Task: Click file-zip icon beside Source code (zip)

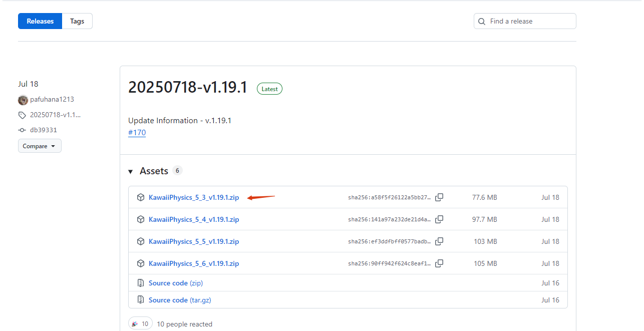Action: 141,283
